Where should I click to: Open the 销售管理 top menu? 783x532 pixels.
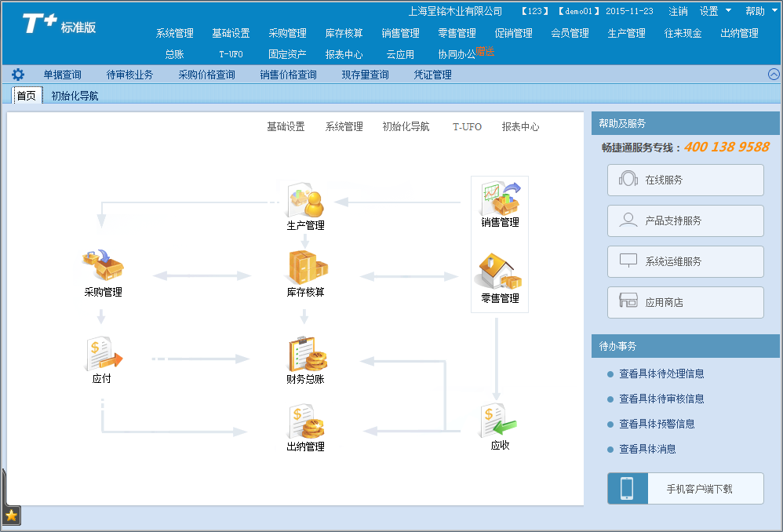click(x=400, y=33)
